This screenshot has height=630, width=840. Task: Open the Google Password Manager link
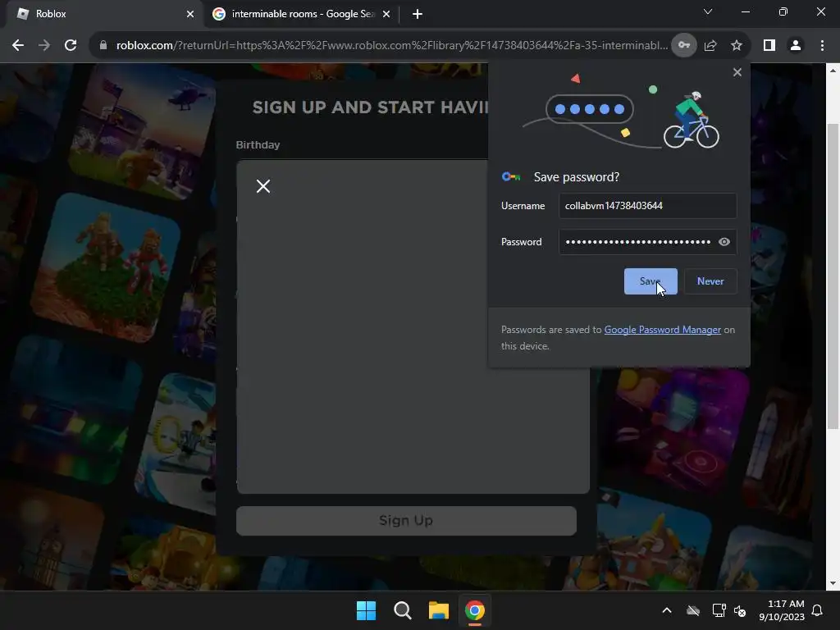click(662, 330)
